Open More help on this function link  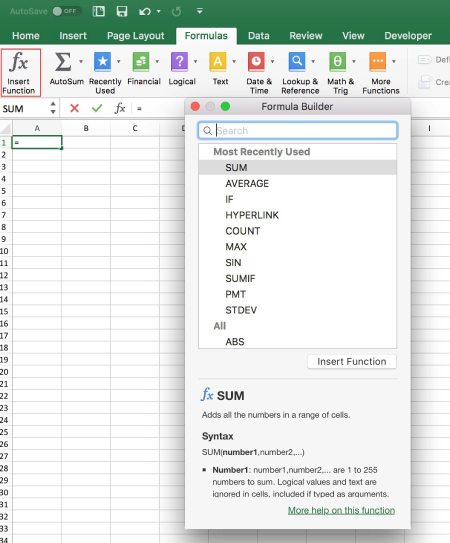tap(341, 510)
